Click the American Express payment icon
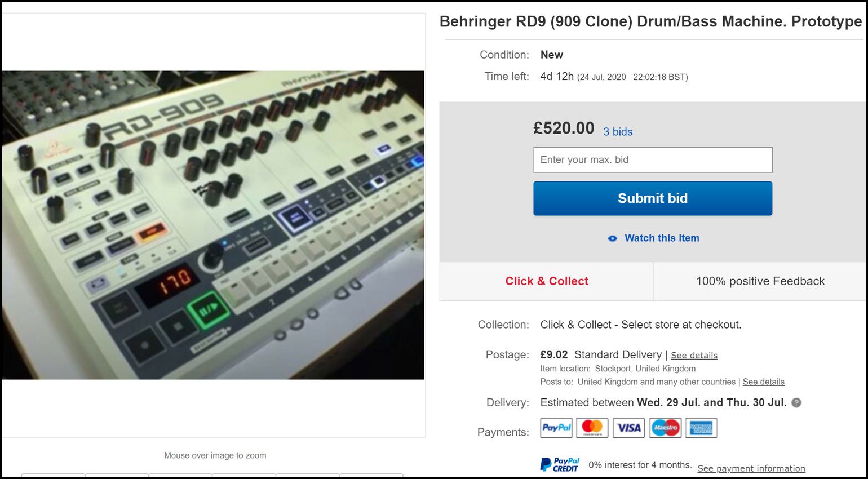 [701, 428]
